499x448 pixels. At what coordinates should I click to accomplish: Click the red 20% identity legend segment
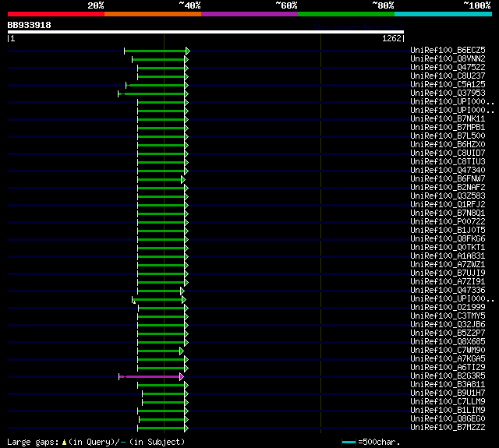point(56,14)
